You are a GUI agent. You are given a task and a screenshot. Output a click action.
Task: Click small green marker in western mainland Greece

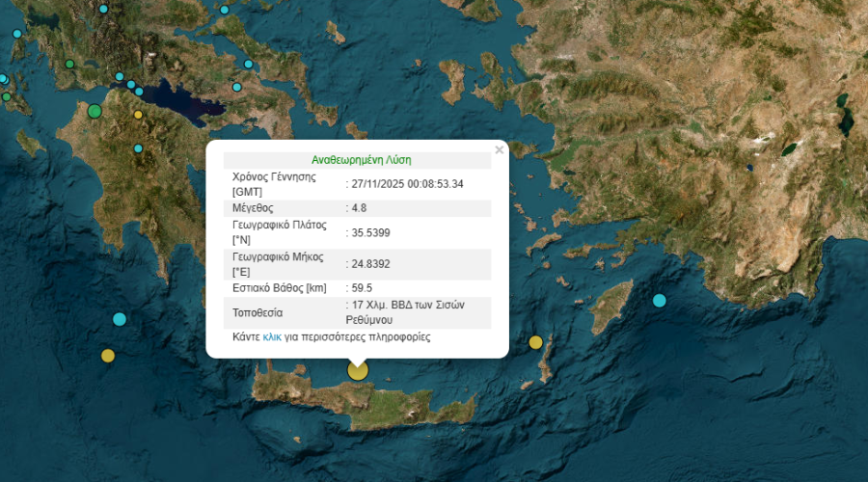69,65
